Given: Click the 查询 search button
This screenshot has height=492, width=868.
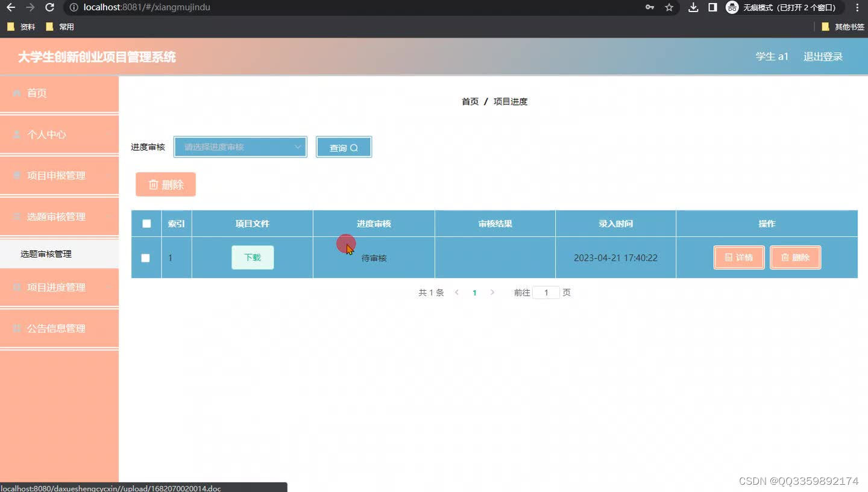Looking at the screenshot, I should click(344, 147).
